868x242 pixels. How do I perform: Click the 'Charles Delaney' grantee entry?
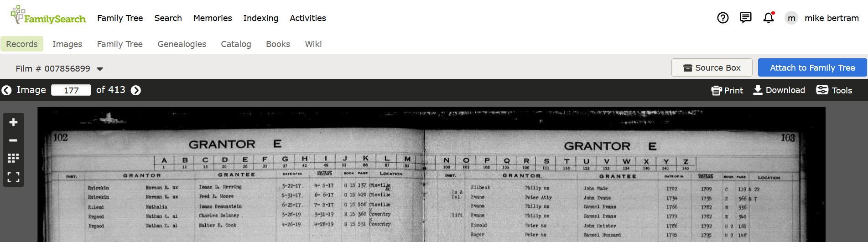pos(219,216)
